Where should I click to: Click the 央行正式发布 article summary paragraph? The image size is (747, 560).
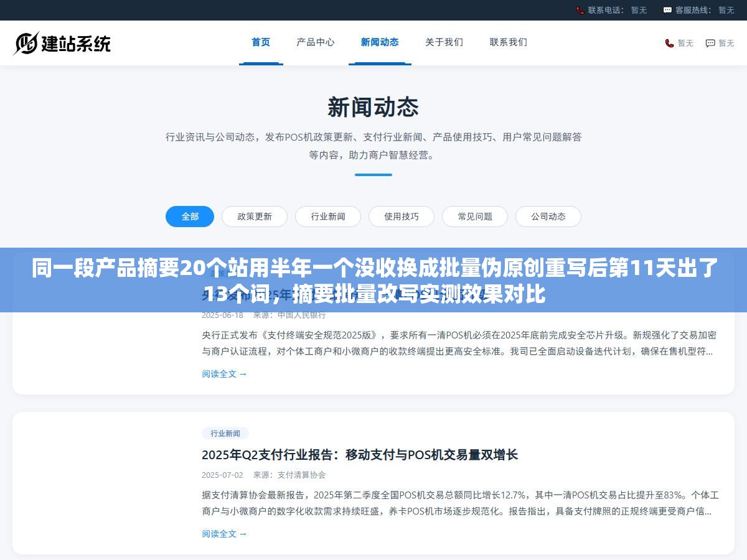459,343
